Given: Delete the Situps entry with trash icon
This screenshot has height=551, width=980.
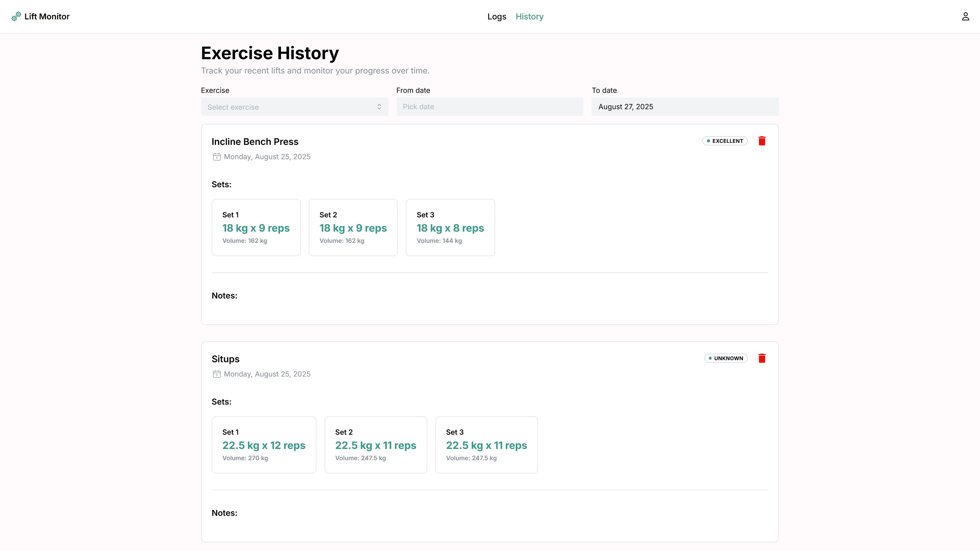Looking at the screenshot, I should [762, 358].
